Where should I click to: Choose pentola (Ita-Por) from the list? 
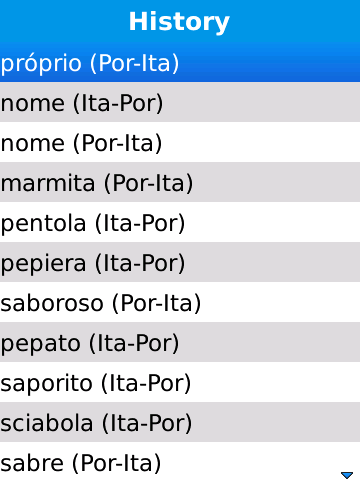pyautogui.click(x=180, y=222)
